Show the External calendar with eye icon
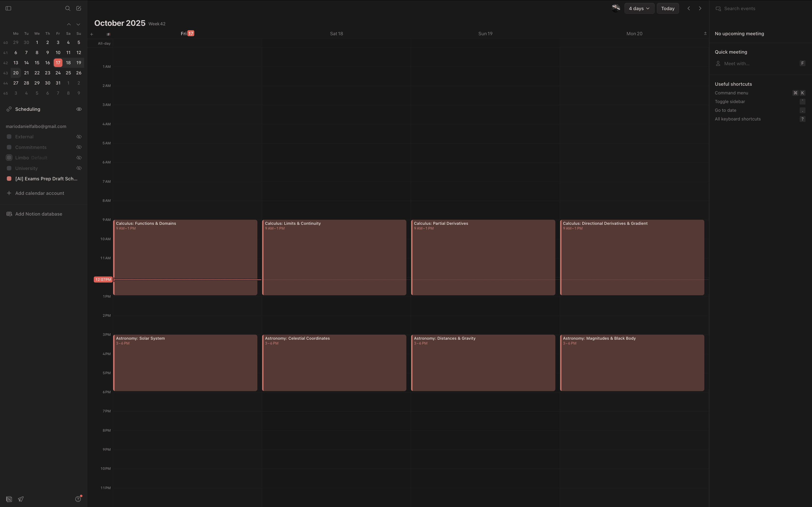This screenshot has width=812, height=507. [79, 137]
